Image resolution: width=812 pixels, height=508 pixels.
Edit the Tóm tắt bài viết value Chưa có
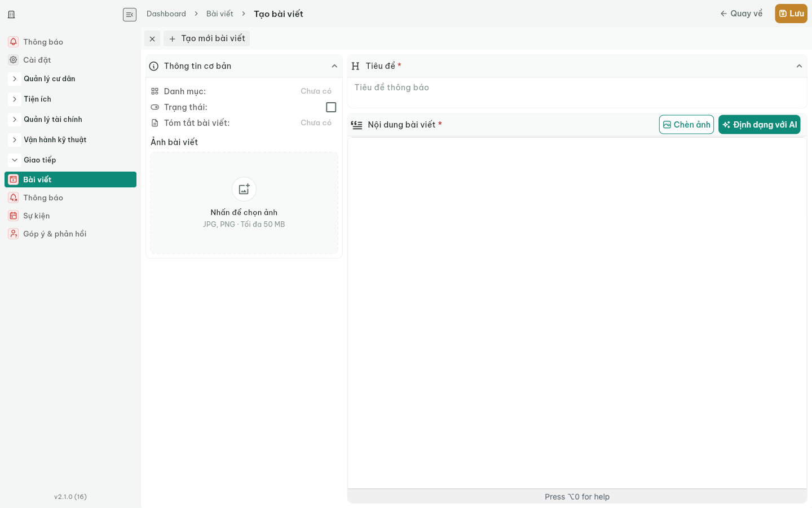(316, 122)
